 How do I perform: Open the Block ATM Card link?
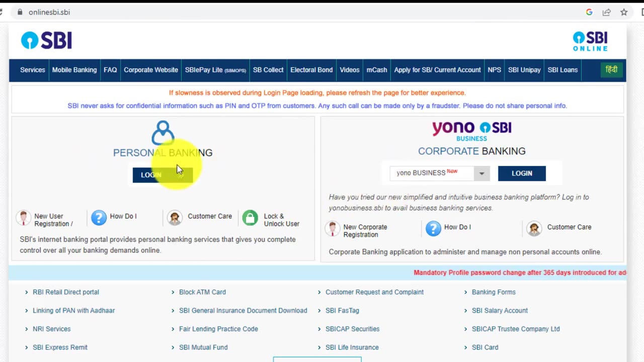pos(202,292)
